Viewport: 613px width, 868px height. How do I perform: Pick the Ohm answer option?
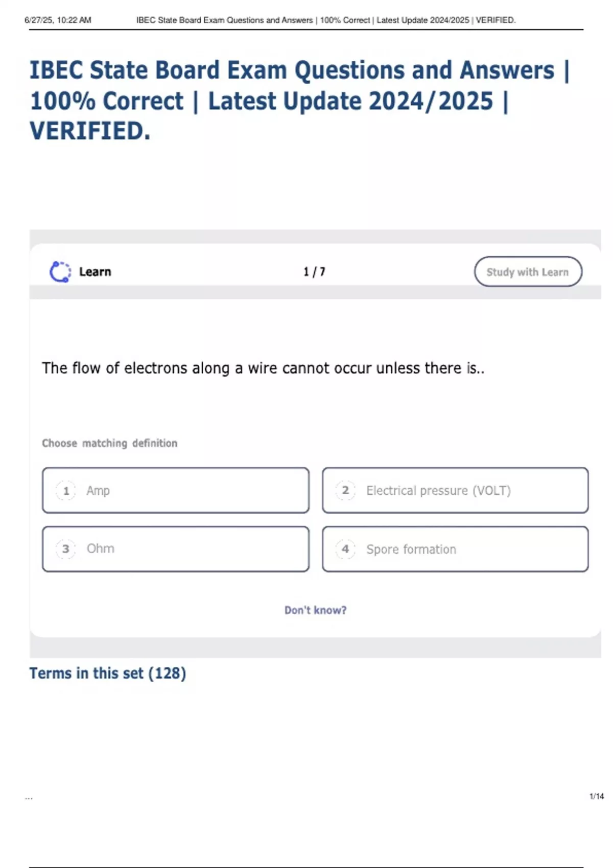pyautogui.click(x=176, y=549)
